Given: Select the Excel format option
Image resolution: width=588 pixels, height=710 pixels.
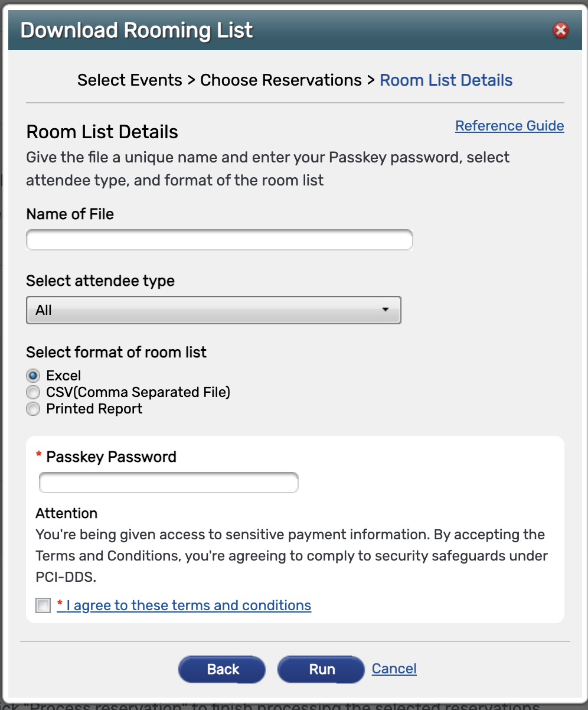Looking at the screenshot, I should click(x=34, y=376).
